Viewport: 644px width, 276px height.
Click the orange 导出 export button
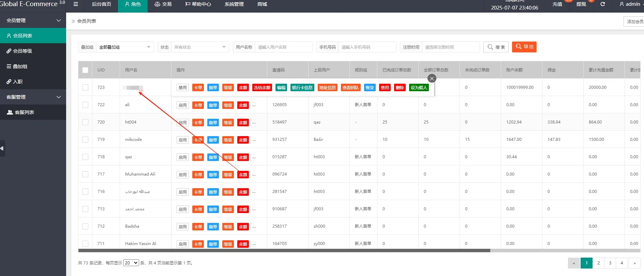tap(524, 47)
